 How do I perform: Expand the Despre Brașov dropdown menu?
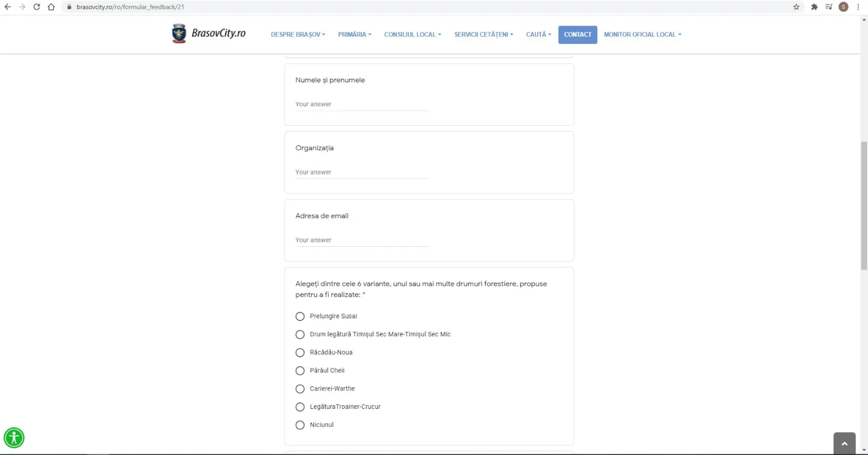(x=298, y=35)
